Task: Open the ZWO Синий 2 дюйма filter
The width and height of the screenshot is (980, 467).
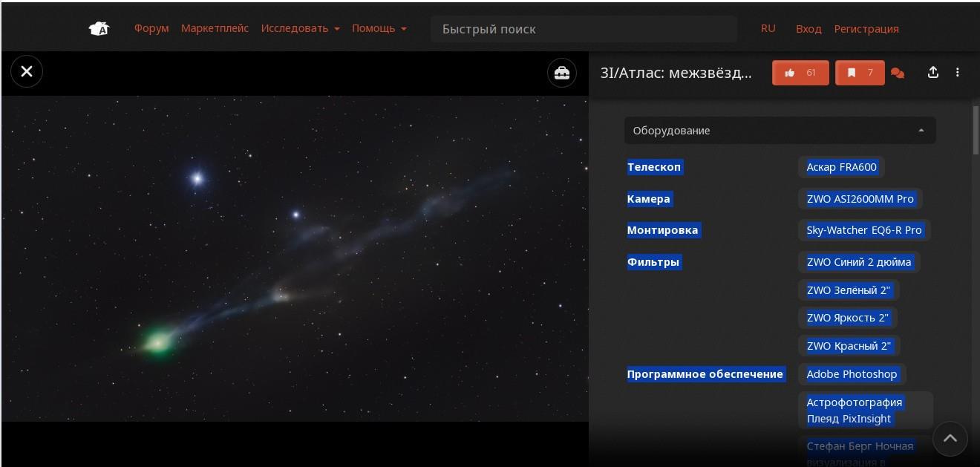Action: click(859, 262)
